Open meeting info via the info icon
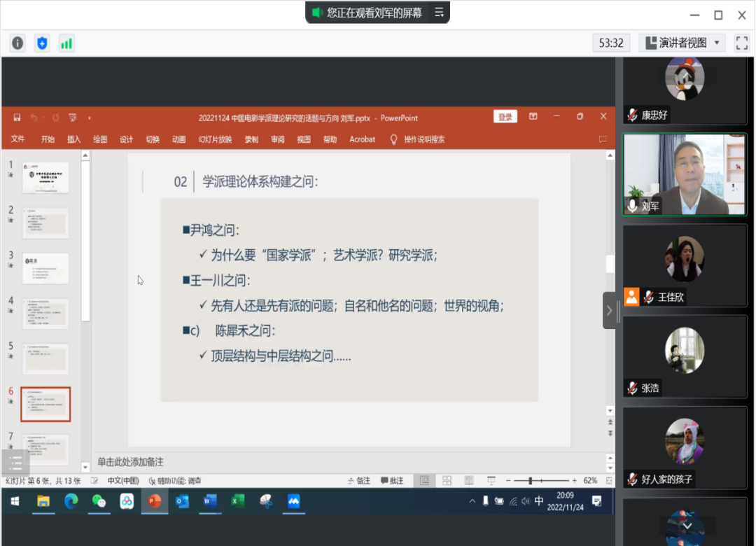This screenshot has height=546, width=756. [17, 43]
